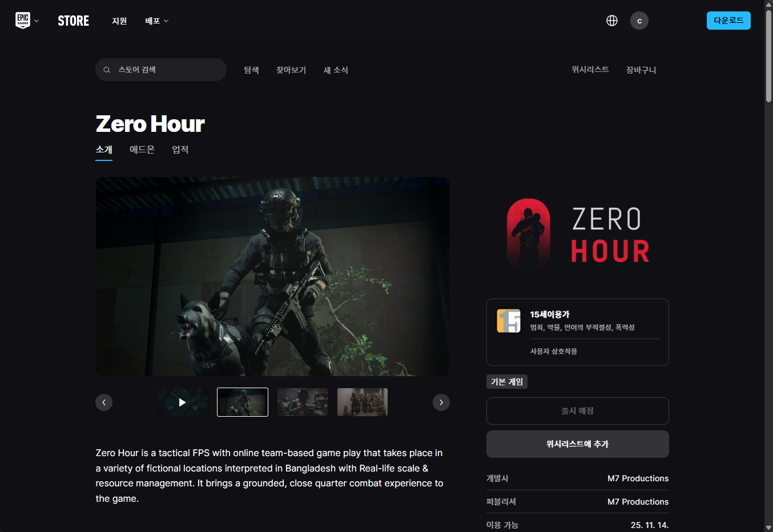The width and height of the screenshot is (773, 532).
Task: Click the Zero Hour game logo
Action: coord(578,234)
